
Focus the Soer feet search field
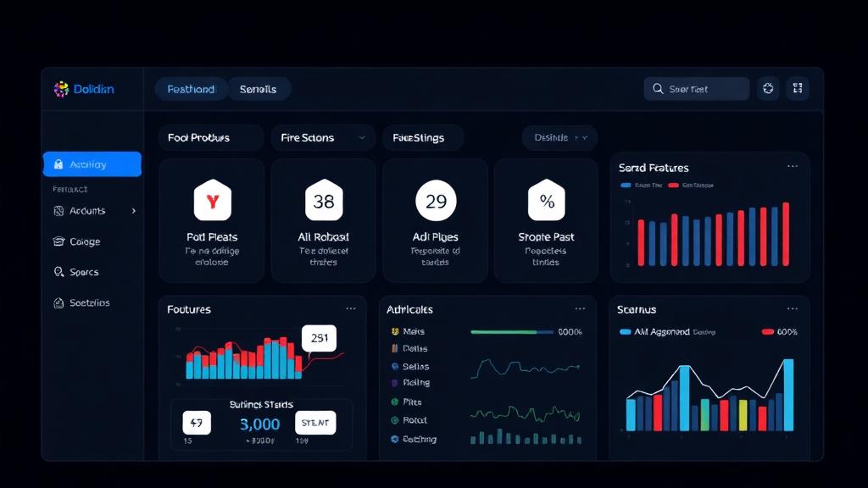point(697,88)
